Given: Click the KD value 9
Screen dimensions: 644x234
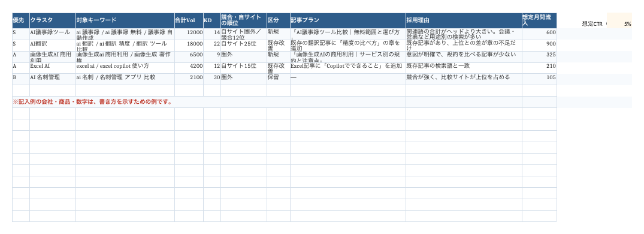Looking at the screenshot, I should coord(212,57).
